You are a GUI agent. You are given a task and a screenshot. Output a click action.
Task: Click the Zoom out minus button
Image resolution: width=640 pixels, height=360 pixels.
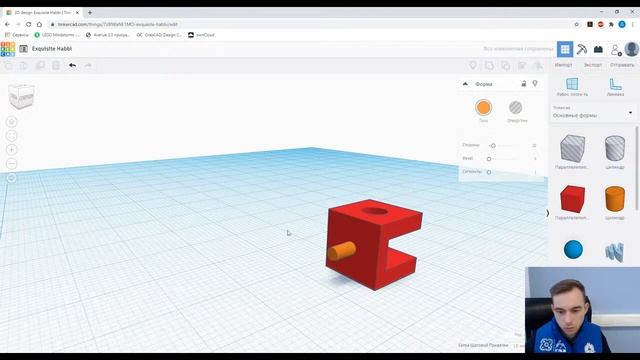[x=12, y=164]
